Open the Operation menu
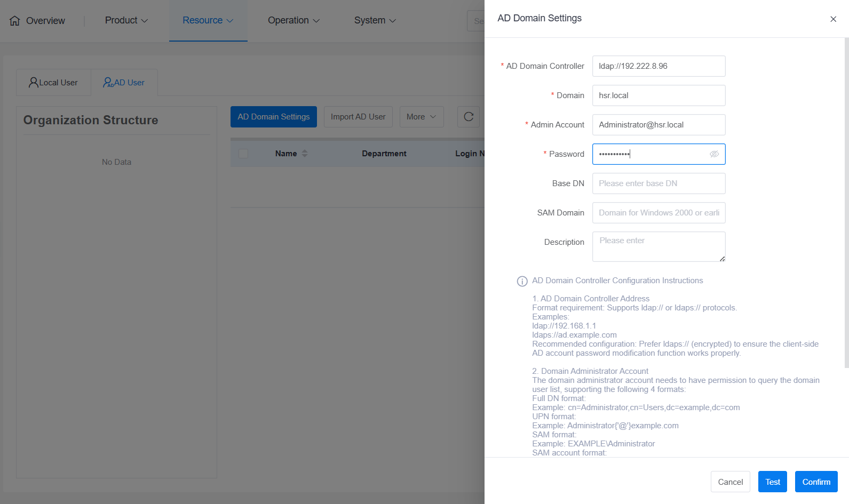Image resolution: width=849 pixels, height=504 pixels. click(x=293, y=20)
